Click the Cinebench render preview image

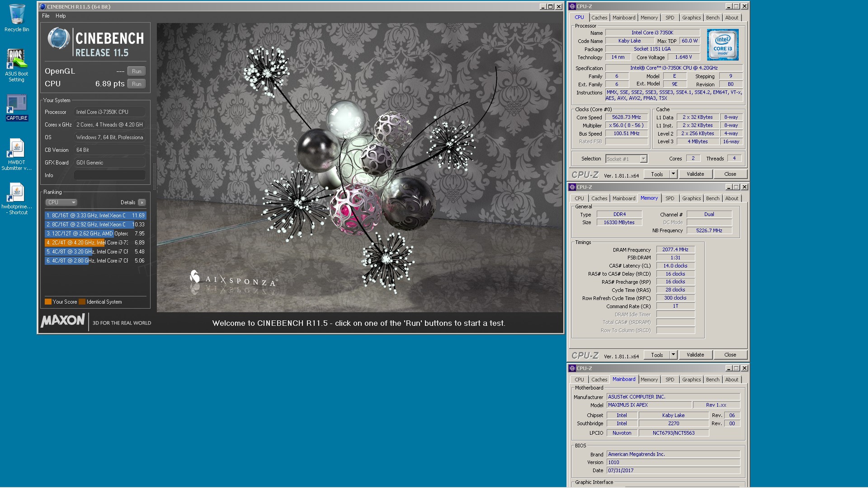coord(359,168)
